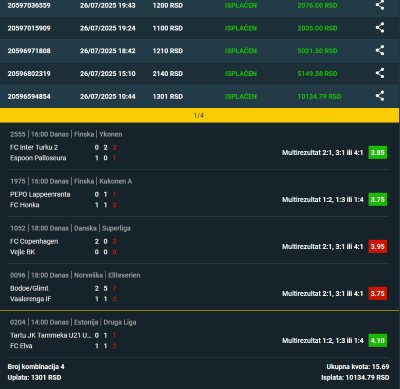Expand ticket dated 26/07/2025 18:42

pyautogui.click(x=200, y=51)
